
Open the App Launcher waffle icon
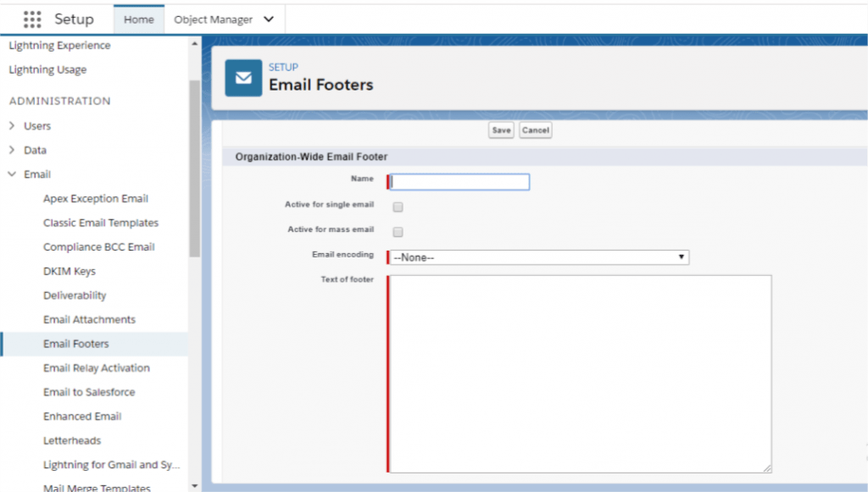pos(31,19)
